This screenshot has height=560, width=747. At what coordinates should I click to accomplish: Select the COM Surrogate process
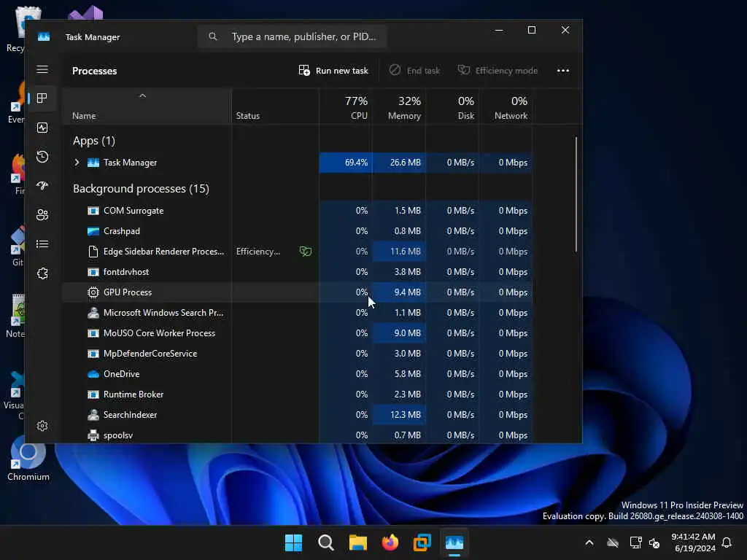[x=298, y=211]
